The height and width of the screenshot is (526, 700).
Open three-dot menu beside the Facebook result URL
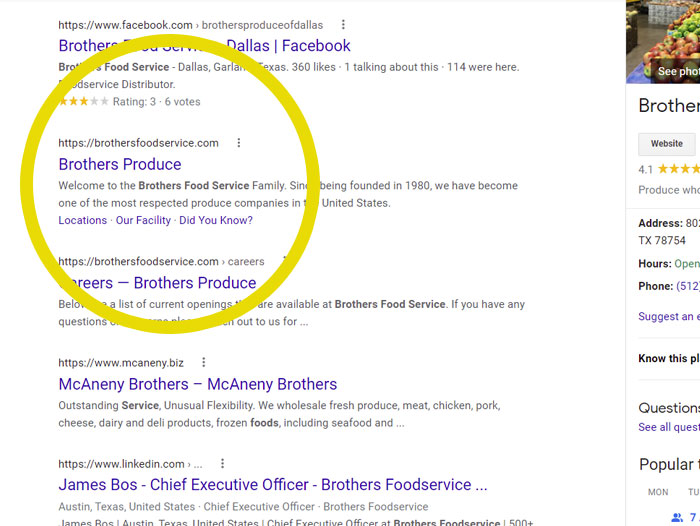(343, 24)
